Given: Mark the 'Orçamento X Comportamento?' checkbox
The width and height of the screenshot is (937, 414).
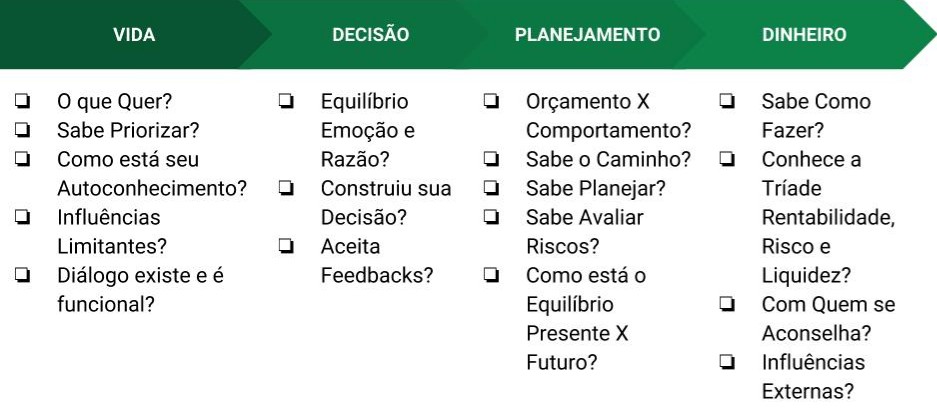Looking at the screenshot, I should tap(492, 101).
